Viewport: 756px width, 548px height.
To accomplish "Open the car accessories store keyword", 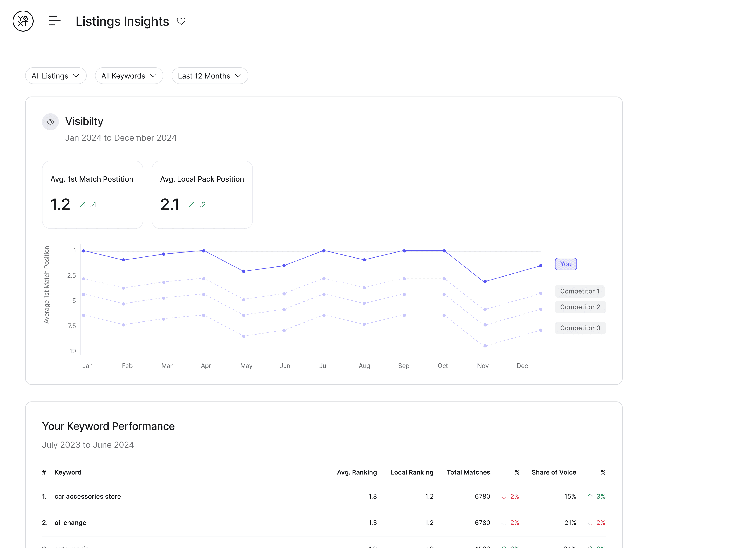I will pyautogui.click(x=88, y=496).
